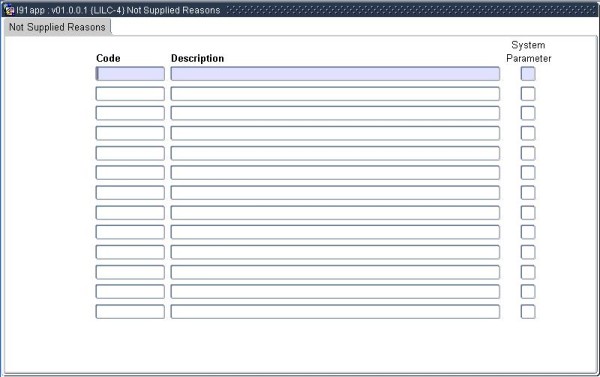The height and width of the screenshot is (377, 600).
Task: Click the Description field in the third row
Action: (x=335, y=113)
